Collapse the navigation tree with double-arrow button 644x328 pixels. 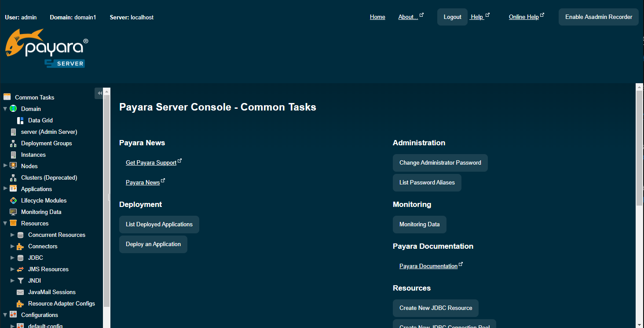click(100, 93)
